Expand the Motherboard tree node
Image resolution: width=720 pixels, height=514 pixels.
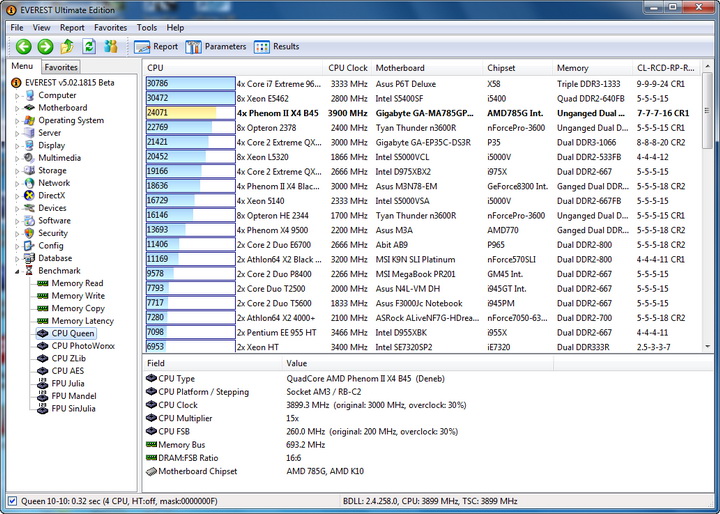17,108
